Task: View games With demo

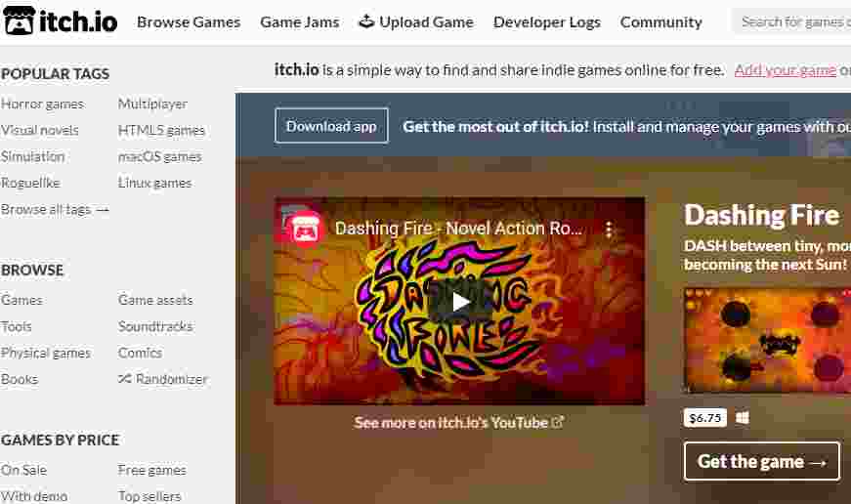Action: click(x=34, y=496)
